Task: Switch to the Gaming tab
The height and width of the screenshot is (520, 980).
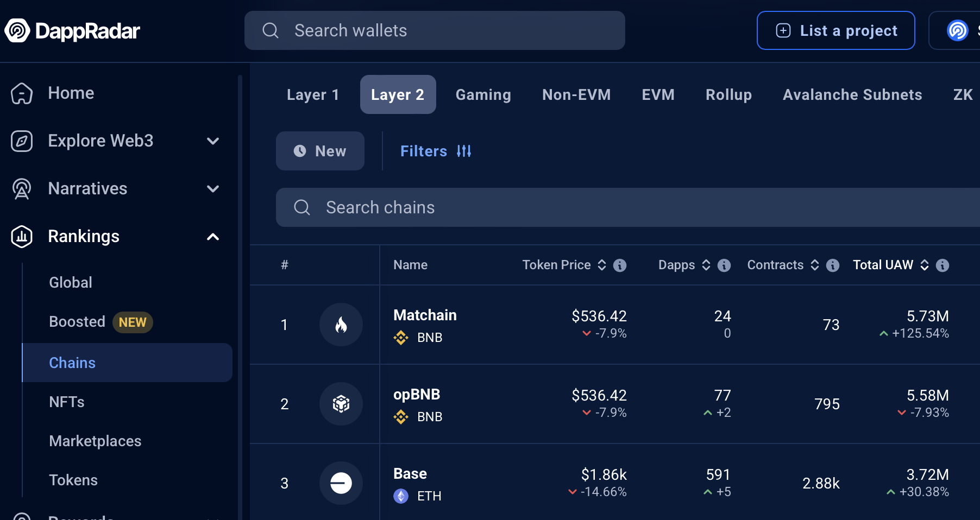Action: click(483, 94)
